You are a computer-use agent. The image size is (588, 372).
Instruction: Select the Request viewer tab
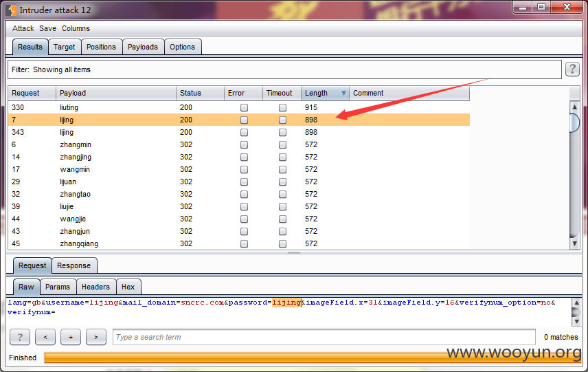[x=32, y=265]
